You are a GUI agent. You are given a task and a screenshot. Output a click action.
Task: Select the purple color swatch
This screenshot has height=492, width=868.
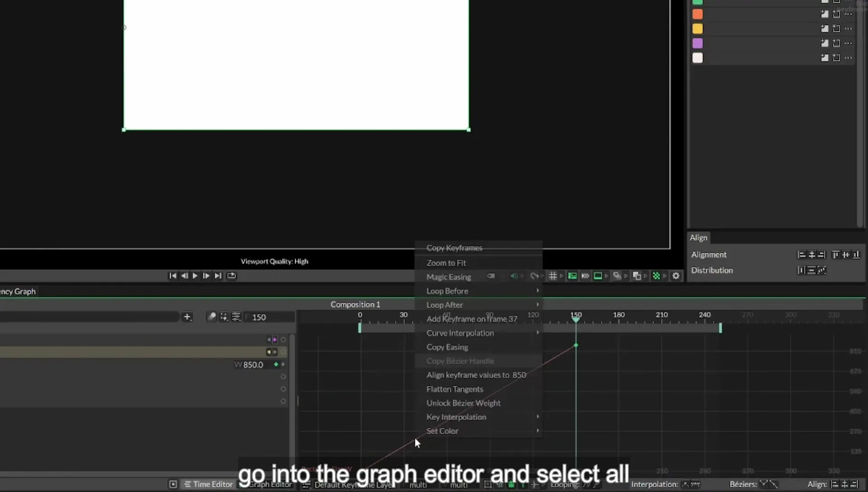pyautogui.click(x=698, y=43)
